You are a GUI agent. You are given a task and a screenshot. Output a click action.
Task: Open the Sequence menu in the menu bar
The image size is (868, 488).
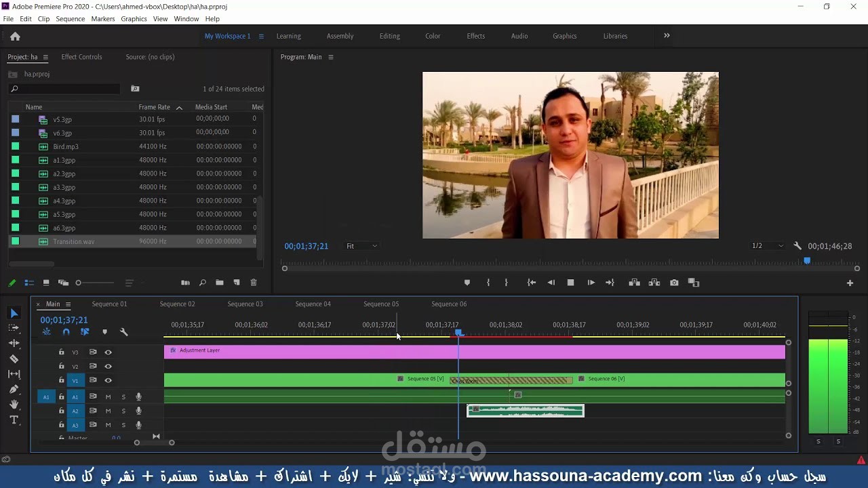click(x=72, y=18)
